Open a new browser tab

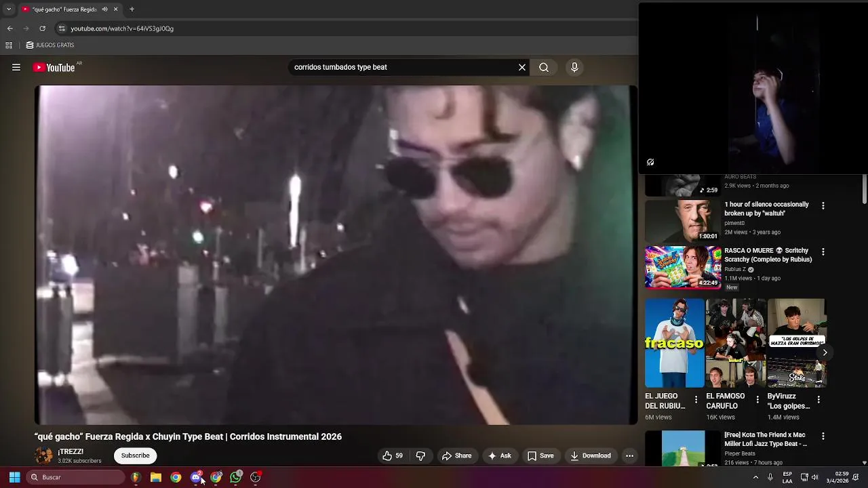point(132,9)
